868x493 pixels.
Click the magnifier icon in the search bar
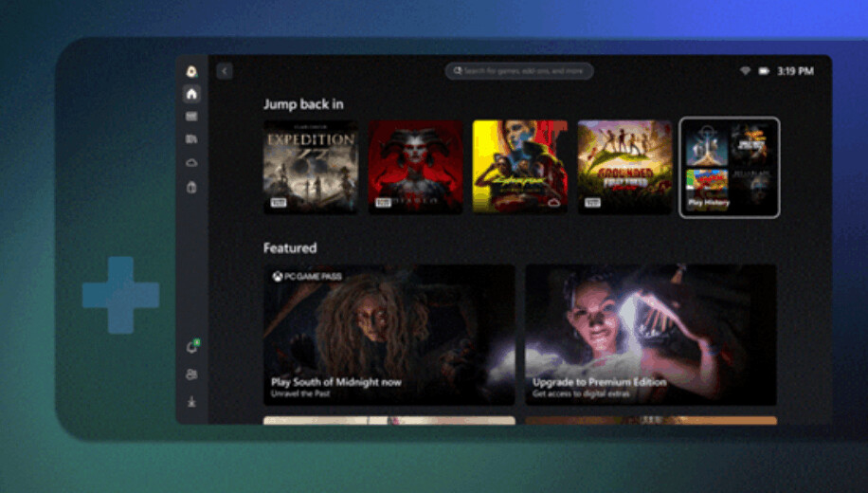tap(458, 71)
